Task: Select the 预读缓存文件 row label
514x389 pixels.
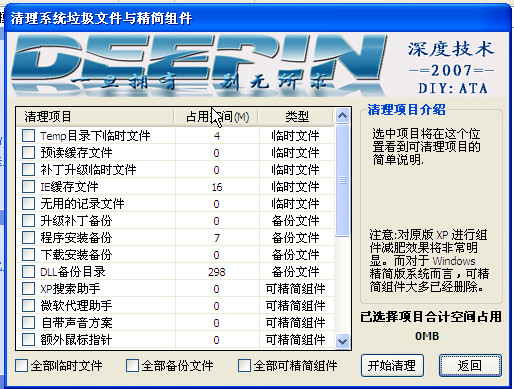Action: (x=76, y=153)
